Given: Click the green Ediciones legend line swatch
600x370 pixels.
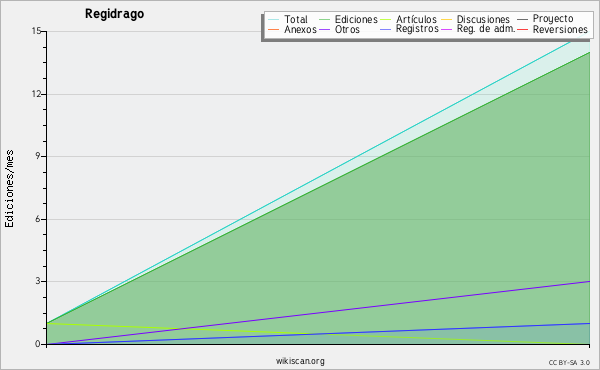Looking at the screenshot, I should (324, 20).
